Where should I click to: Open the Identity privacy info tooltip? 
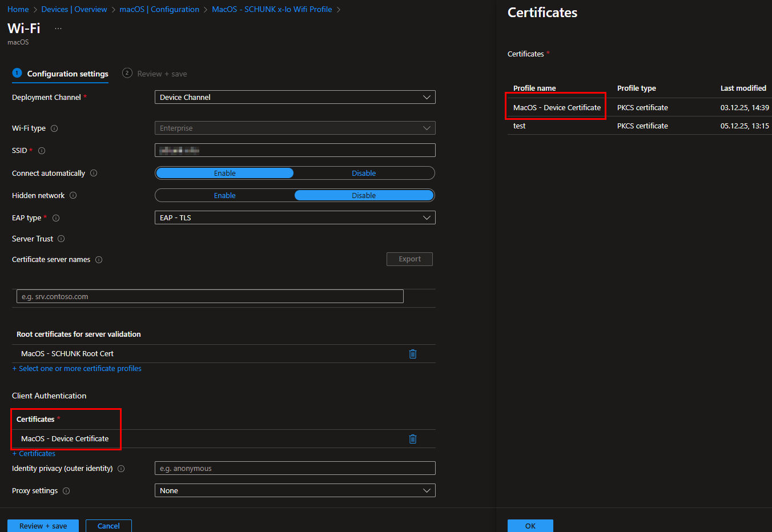click(120, 468)
